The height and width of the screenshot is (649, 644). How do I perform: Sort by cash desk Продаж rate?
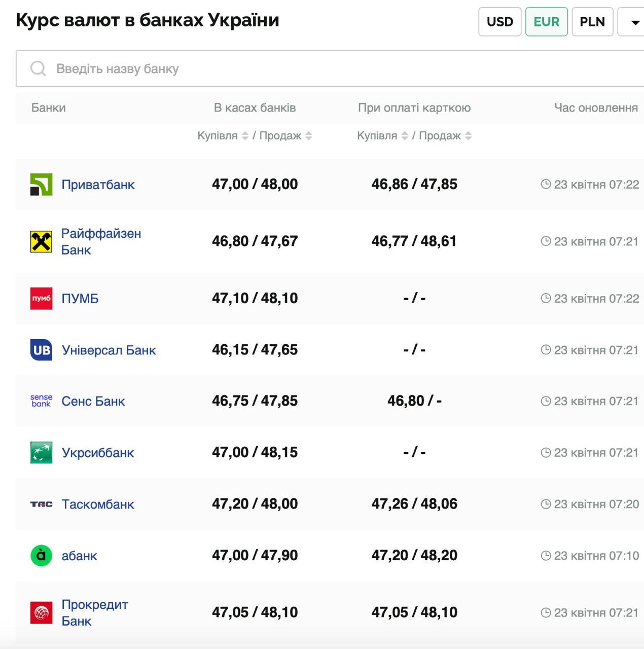pos(308,136)
